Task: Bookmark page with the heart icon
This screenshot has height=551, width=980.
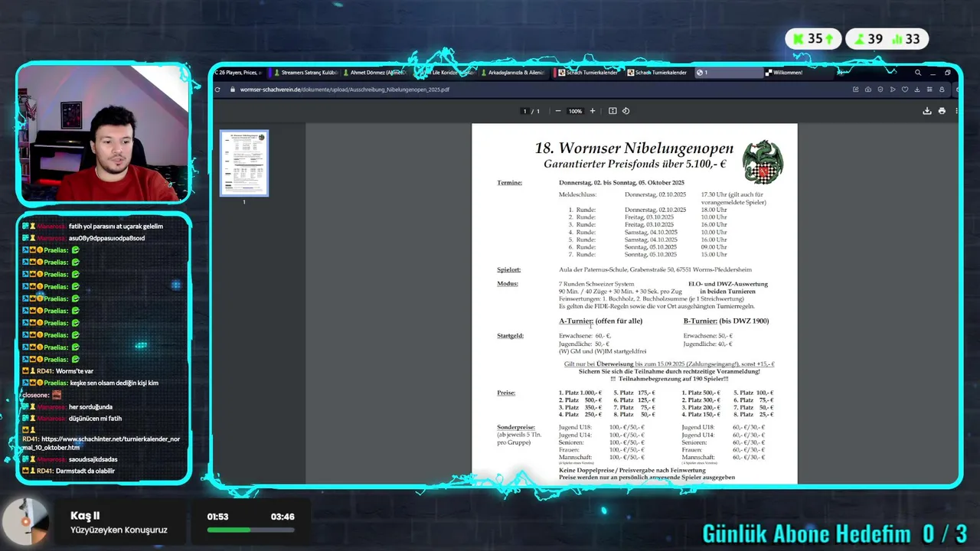Action: click(x=904, y=90)
